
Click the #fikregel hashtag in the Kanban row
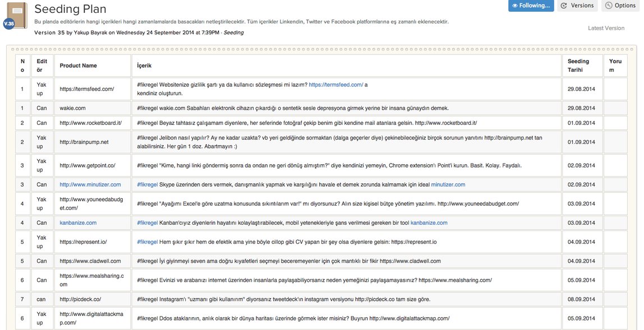[x=148, y=223]
